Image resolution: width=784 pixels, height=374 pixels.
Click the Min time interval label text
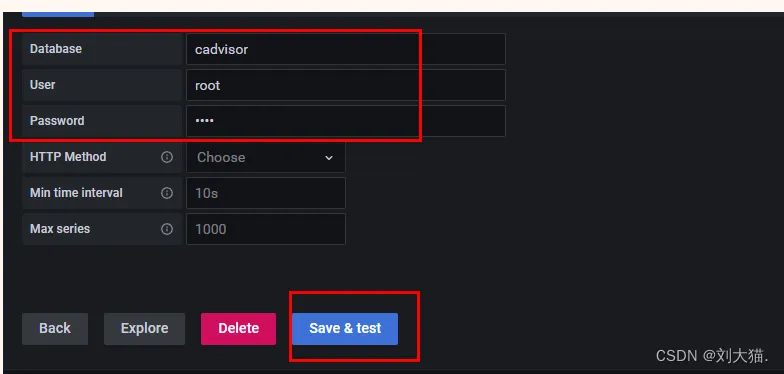[x=76, y=193]
